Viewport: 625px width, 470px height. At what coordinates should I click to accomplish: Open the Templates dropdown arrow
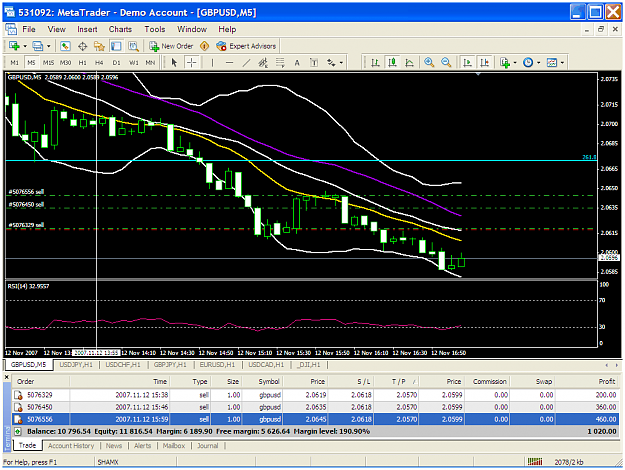pyautogui.click(x=562, y=63)
